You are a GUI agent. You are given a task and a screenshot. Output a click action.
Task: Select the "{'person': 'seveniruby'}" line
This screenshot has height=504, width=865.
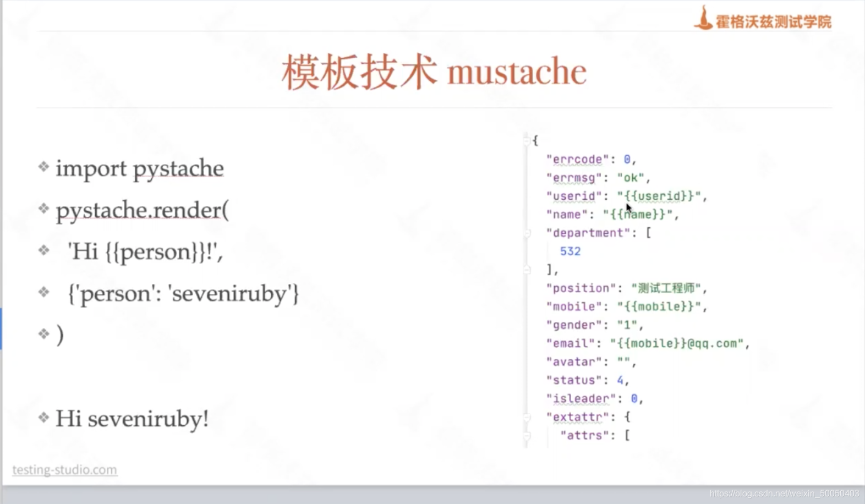point(183,294)
